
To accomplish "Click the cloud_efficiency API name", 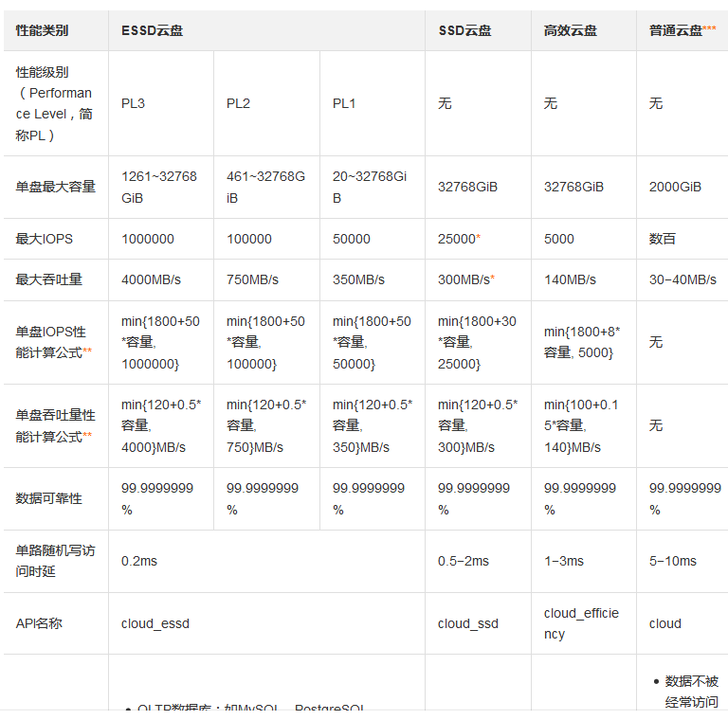I will click(581, 623).
